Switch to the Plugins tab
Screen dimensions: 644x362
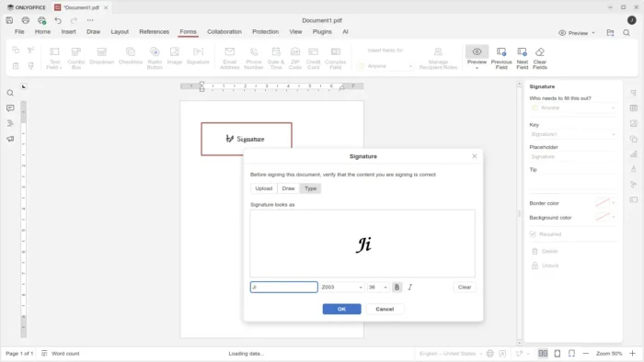coord(322,31)
